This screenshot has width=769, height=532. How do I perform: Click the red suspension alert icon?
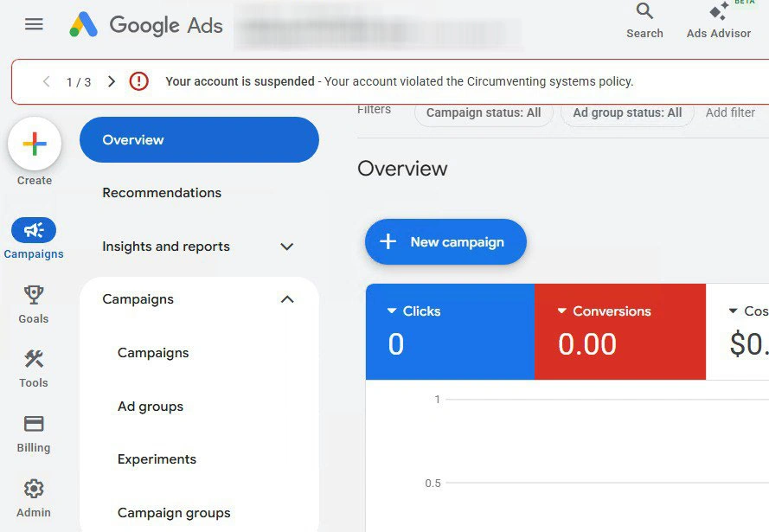(138, 81)
